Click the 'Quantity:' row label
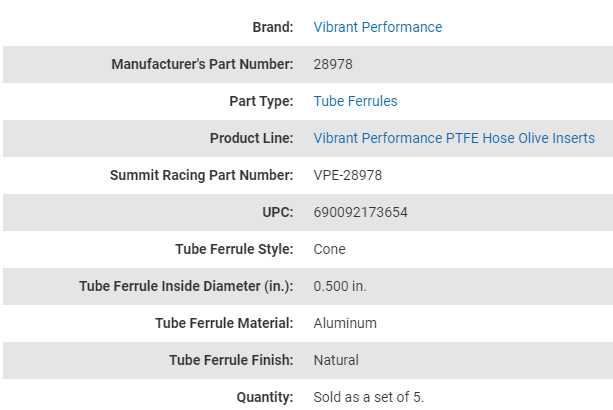 (x=265, y=397)
